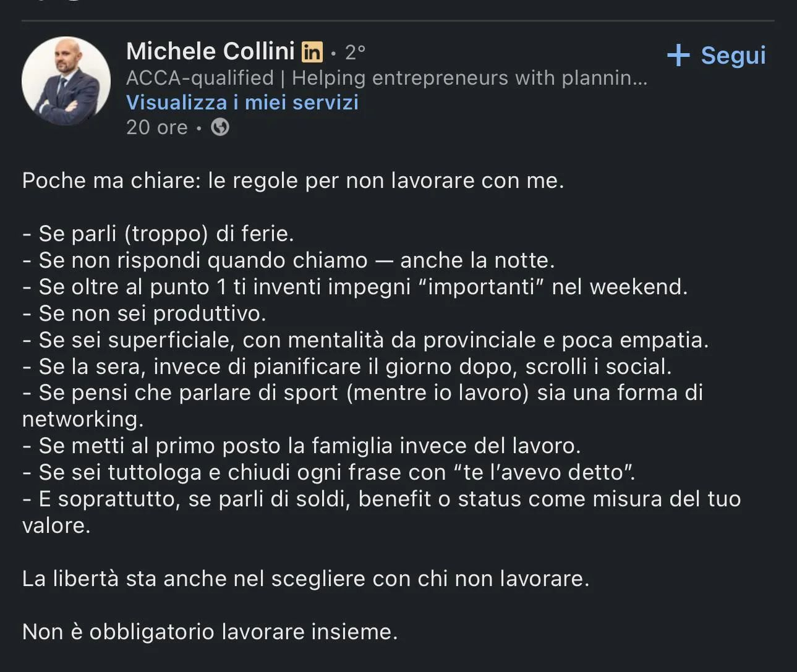Click the plus icon beside Segui
The height and width of the screenshot is (672, 797).
tap(678, 55)
